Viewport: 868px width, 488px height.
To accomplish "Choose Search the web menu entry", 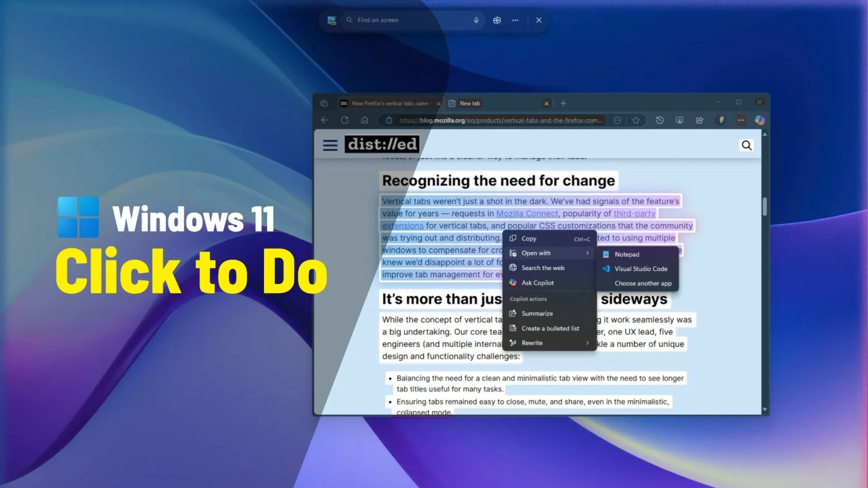I will coord(542,268).
